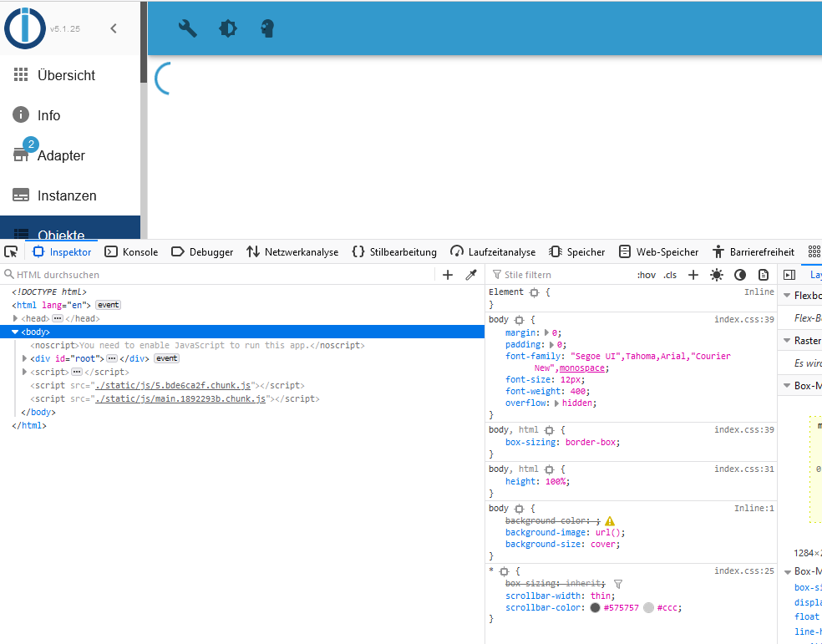This screenshot has height=644, width=822.
Task: Click the filter icon next to box-sizing inherit
Action: tap(618, 584)
